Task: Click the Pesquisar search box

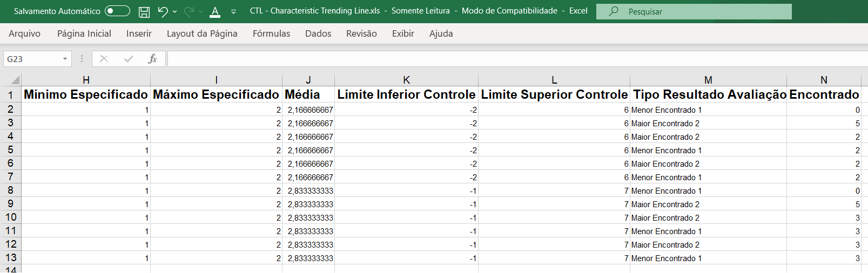Action: pyautogui.click(x=694, y=11)
